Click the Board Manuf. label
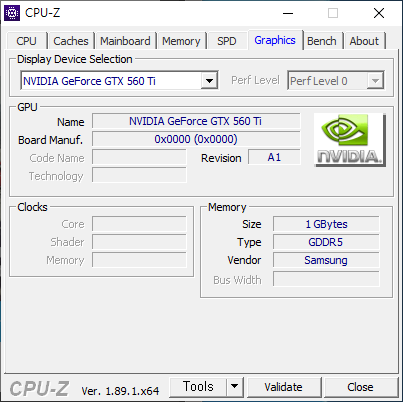 tap(50, 140)
